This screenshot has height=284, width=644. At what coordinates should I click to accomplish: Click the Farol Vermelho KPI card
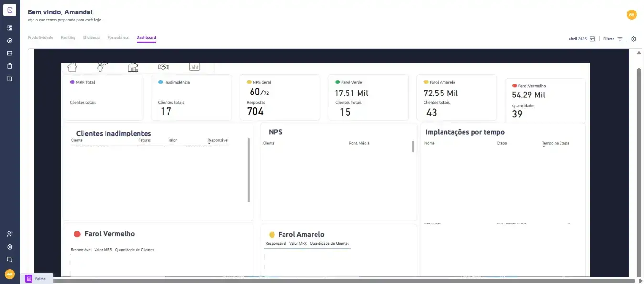click(545, 101)
